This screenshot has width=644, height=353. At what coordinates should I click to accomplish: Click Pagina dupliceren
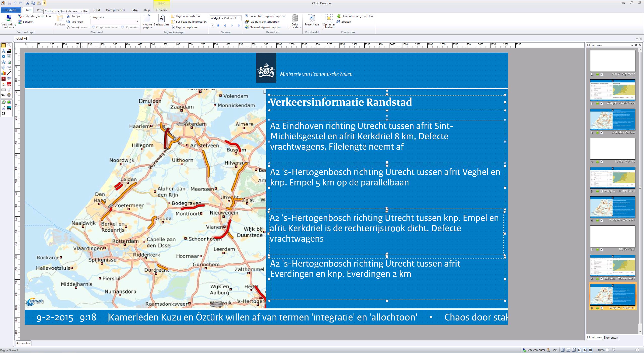185,27
